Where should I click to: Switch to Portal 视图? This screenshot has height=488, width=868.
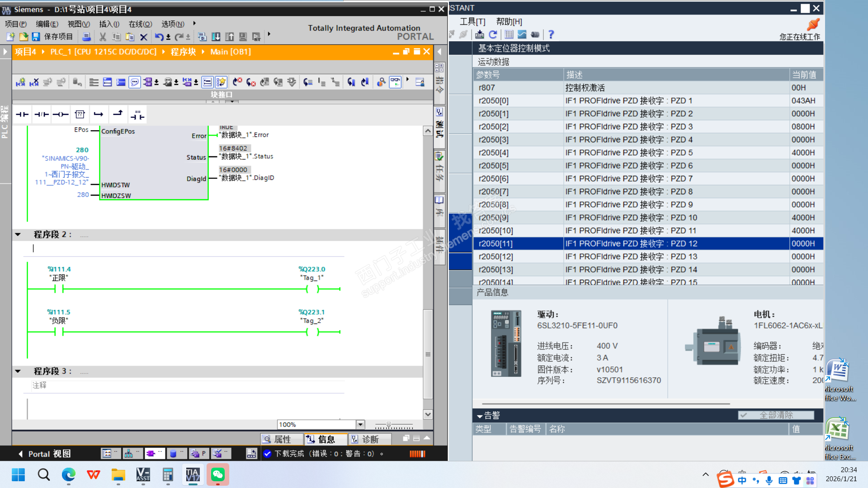tap(45, 454)
